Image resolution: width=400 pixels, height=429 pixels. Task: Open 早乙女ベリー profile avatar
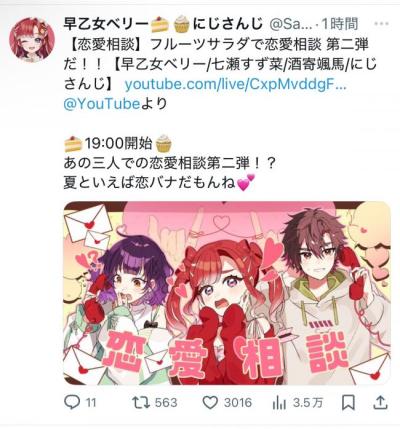coord(32,40)
